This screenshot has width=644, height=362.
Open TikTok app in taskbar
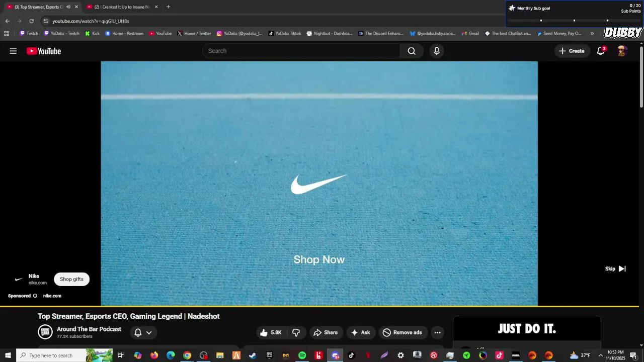tap(351, 355)
